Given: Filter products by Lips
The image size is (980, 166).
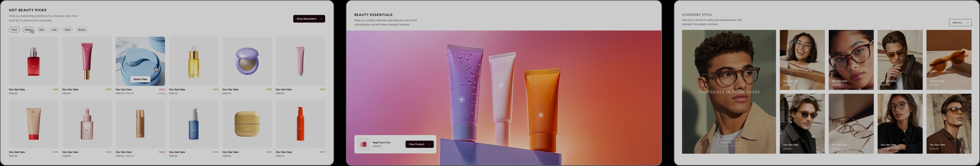Looking at the screenshot, I should click(54, 30).
